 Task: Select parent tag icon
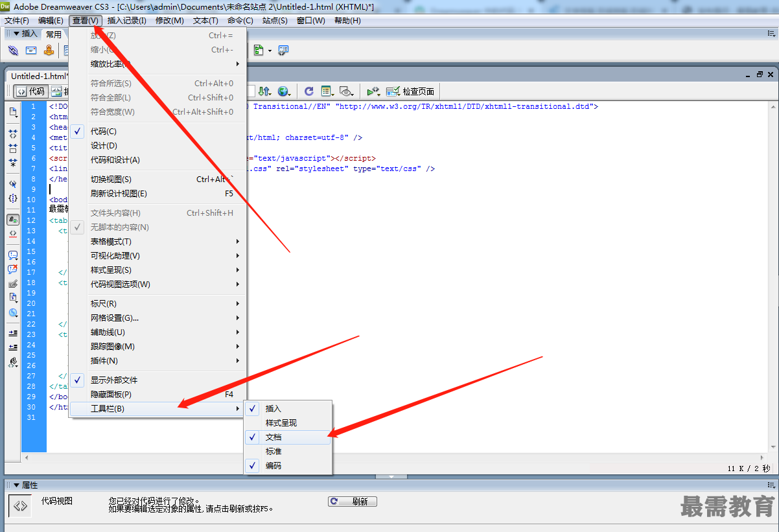tap(13, 184)
